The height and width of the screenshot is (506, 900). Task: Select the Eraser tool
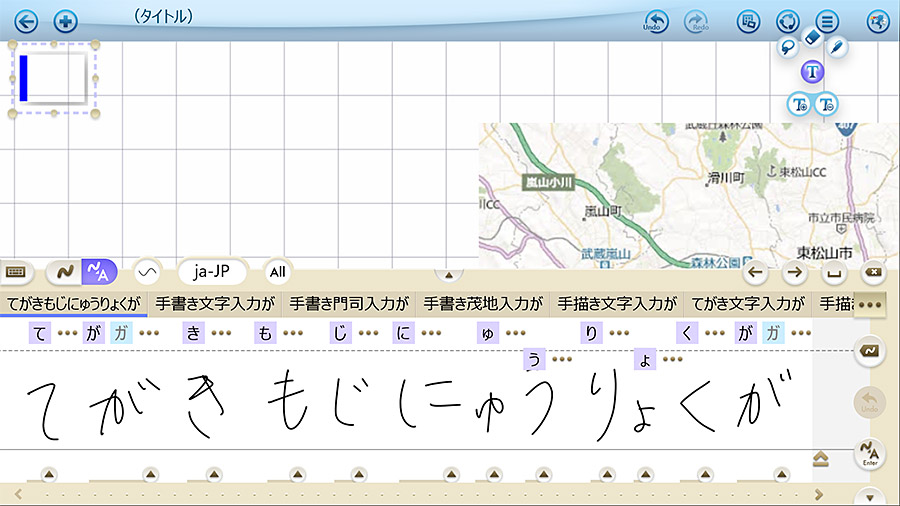coord(811,37)
